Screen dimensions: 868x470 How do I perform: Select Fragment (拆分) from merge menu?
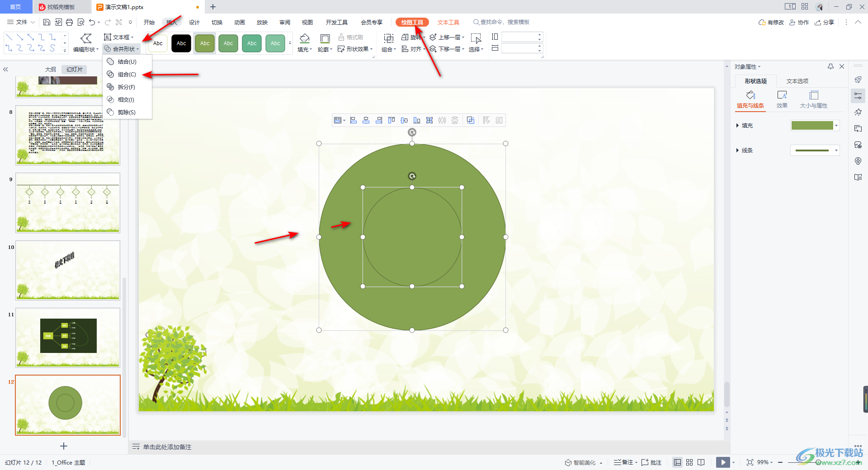(127, 87)
